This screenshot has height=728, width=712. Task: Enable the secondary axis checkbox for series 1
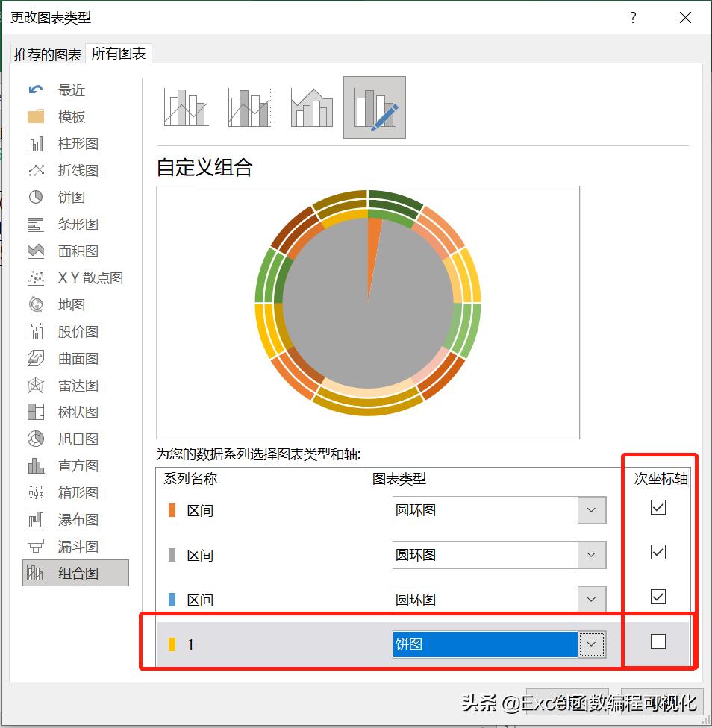658,641
